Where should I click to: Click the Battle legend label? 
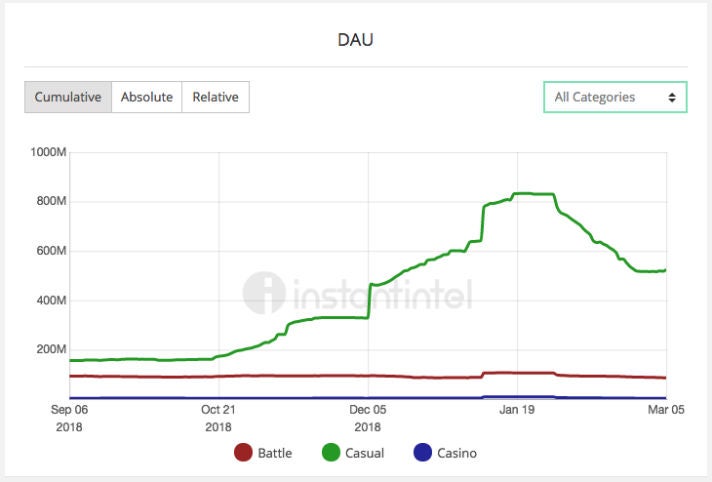(274, 453)
